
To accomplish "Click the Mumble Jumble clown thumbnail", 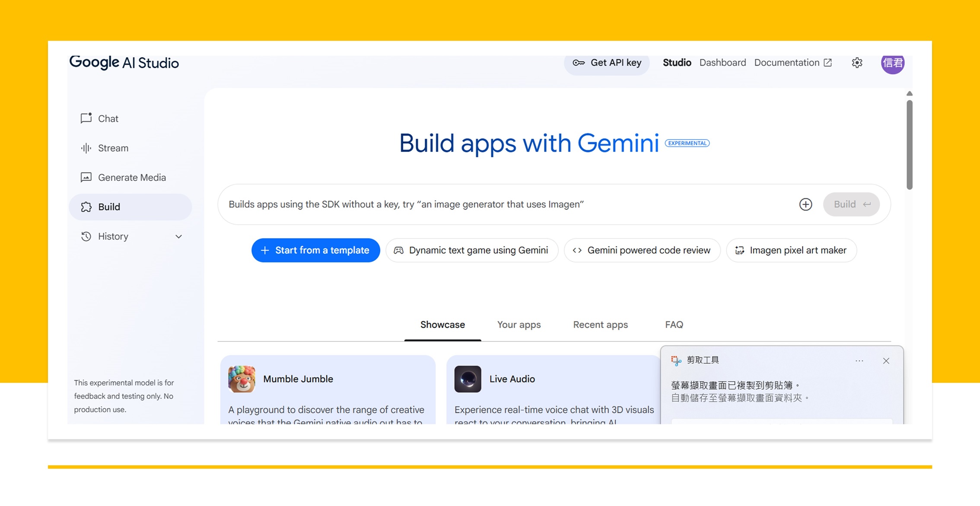I will [x=242, y=379].
